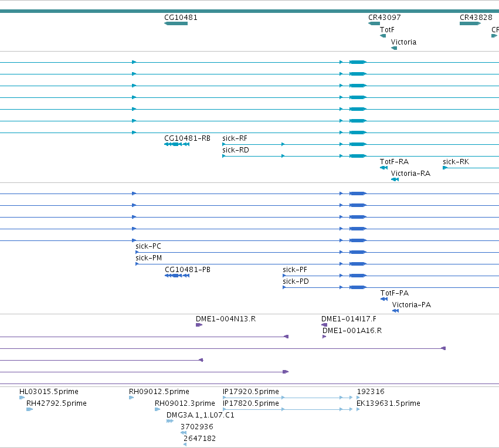Select the RH09012.5prime EST glyph
The image size is (499, 448).
pyautogui.click(x=131, y=398)
